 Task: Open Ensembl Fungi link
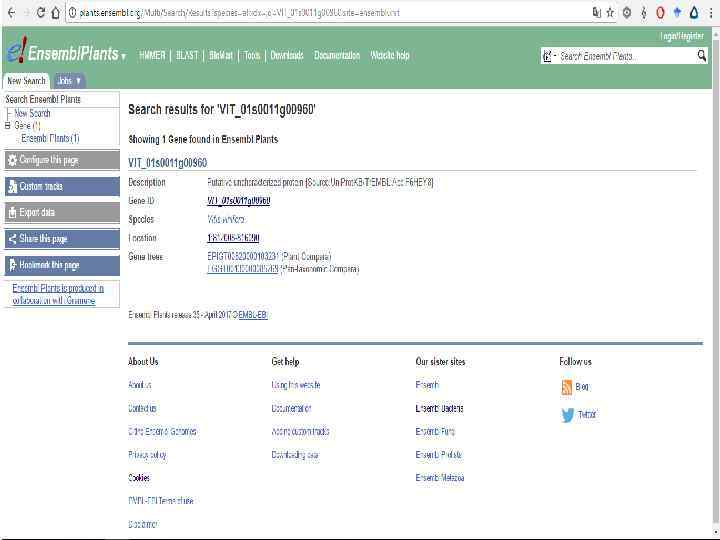coord(435,431)
